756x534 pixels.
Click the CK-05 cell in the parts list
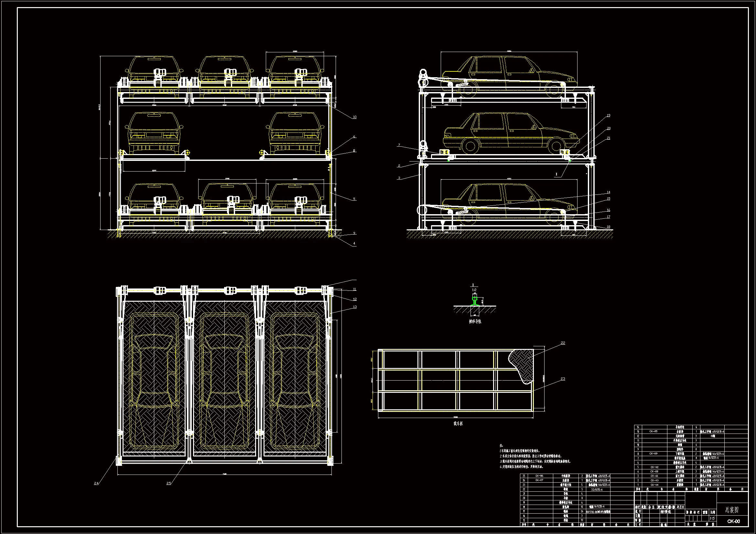653,431
